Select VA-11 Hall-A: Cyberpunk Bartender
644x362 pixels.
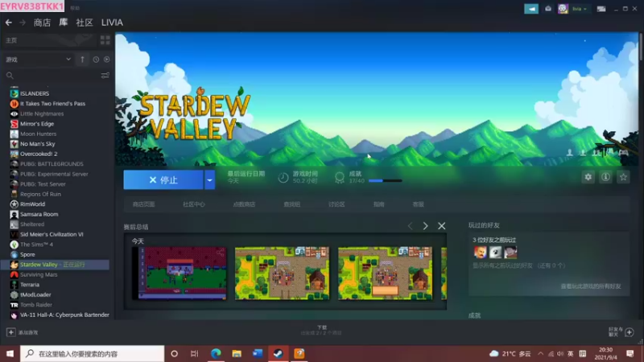64,315
